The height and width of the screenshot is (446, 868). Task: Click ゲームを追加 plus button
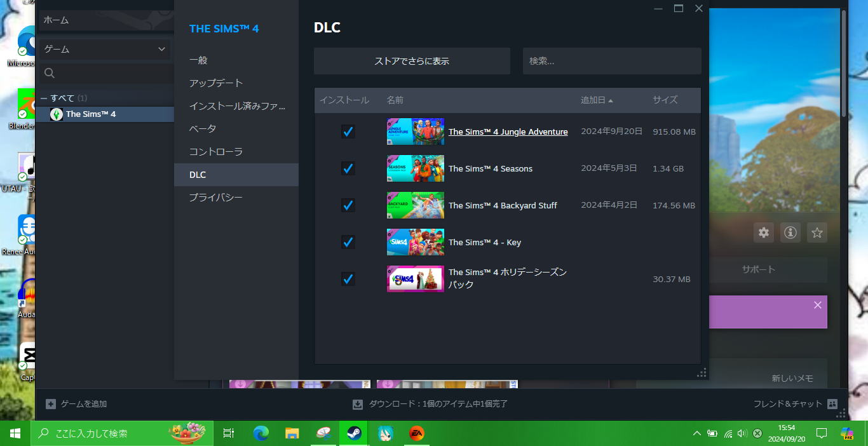point(51,404)
